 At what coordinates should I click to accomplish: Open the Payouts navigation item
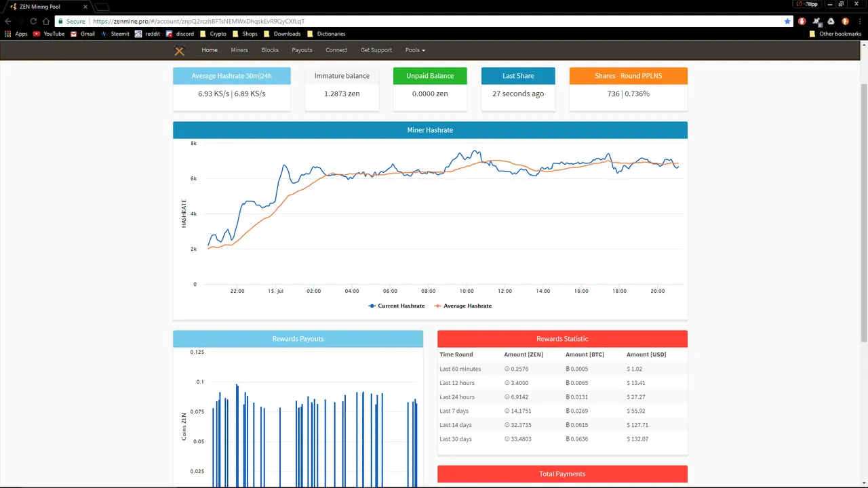coord(302,50)
